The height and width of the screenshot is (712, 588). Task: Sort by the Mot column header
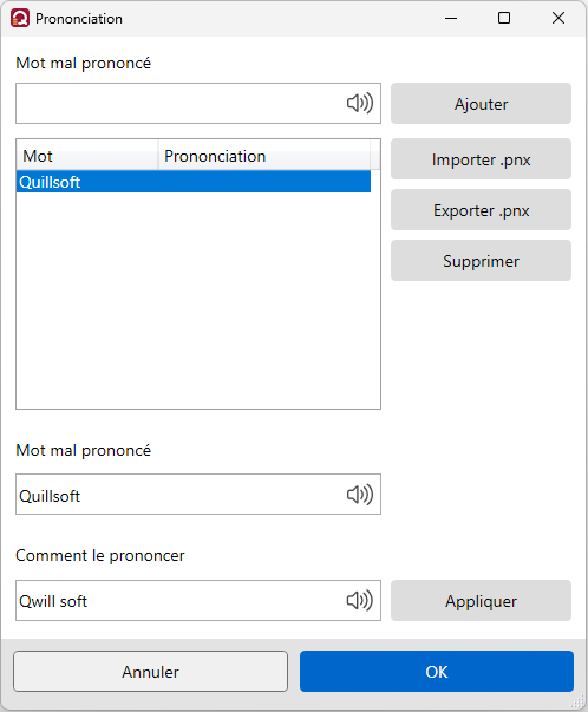coord(87,156)
